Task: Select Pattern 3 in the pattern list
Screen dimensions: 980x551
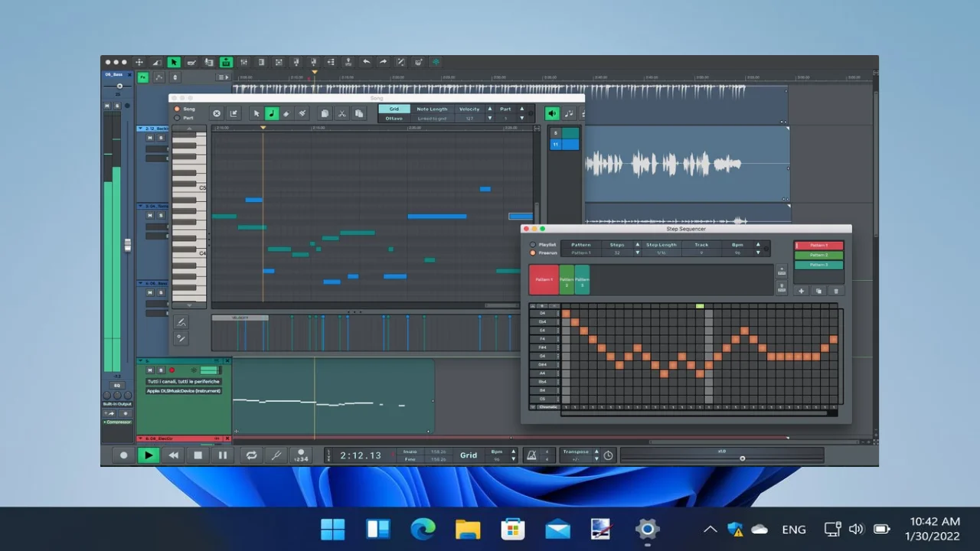Action: [x=818, y=265]
